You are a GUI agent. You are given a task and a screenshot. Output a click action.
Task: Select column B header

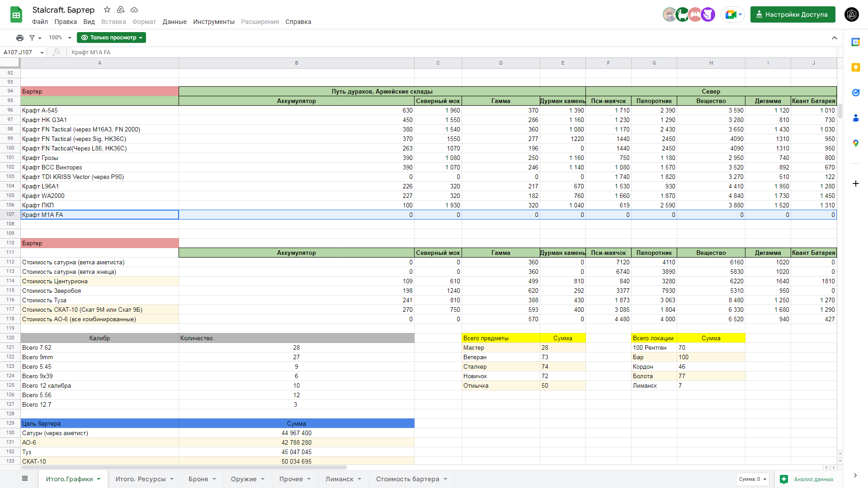coord(297,63)
